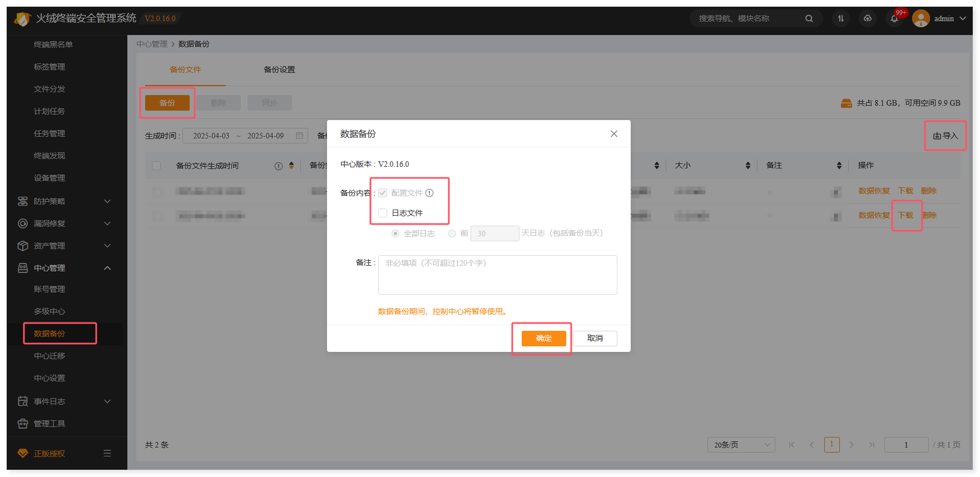The image size is (980, 477).
Task: Confirm backup with the 确定 button
Action: click(x=543, y=339)
